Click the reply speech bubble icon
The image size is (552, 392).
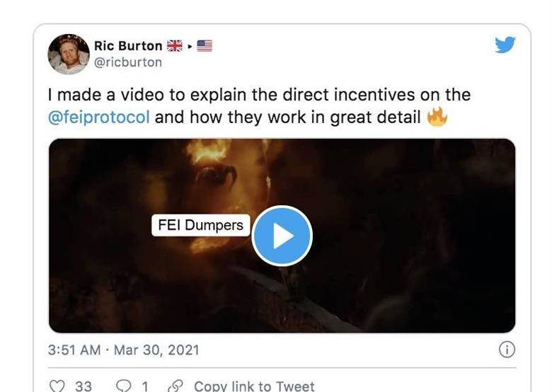click(124, 386)
